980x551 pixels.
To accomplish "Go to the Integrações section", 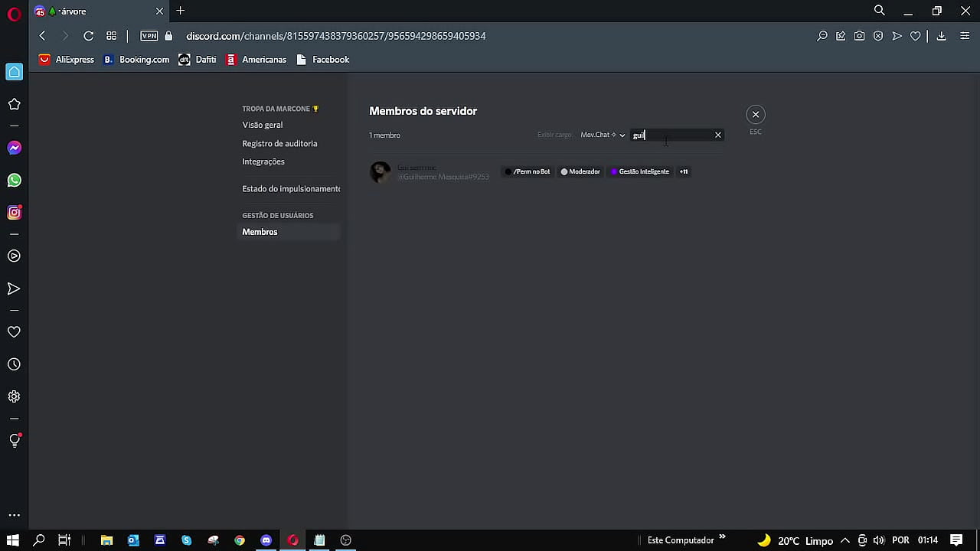I will coord(263,161).
